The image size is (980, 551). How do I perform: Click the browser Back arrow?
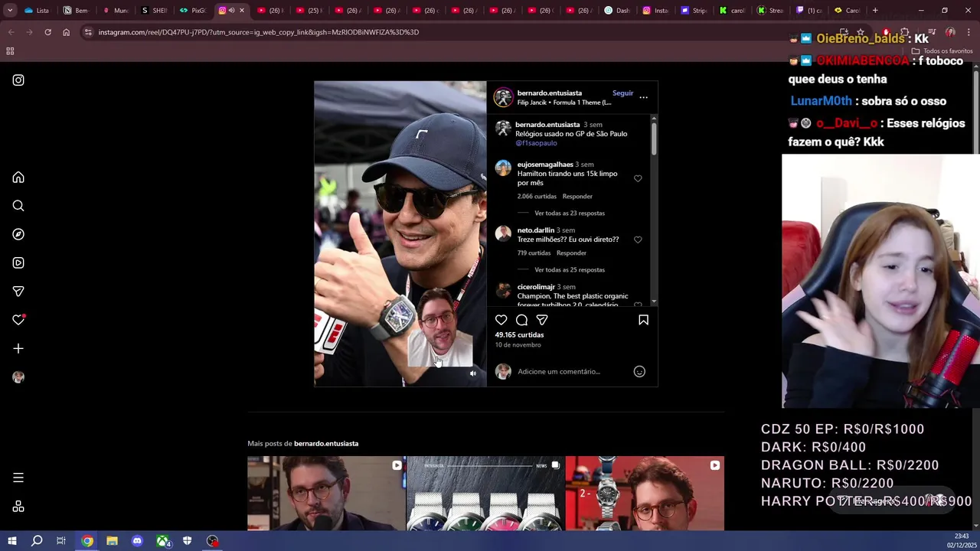[x=11, y=32]
